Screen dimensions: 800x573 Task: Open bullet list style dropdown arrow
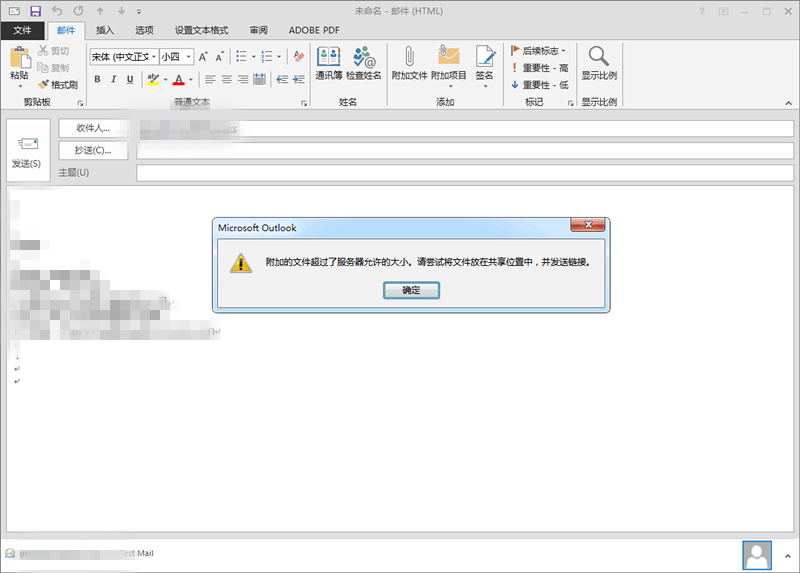click(254, 57)
